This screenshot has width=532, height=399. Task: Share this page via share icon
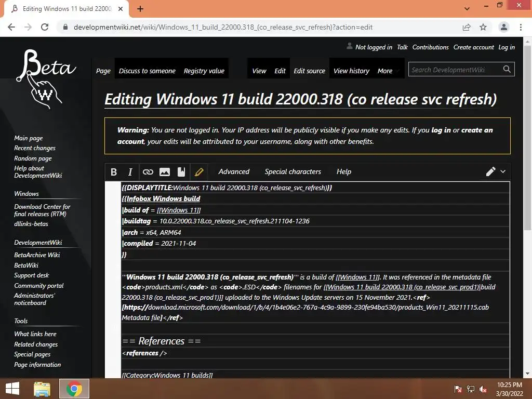(x=467, y=27)
